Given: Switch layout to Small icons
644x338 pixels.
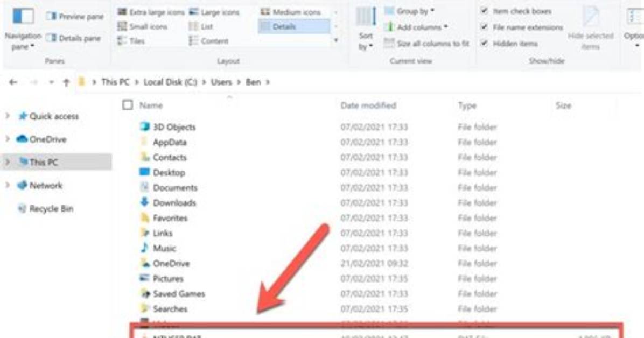Looking at the screenshot, I should 143,27.
